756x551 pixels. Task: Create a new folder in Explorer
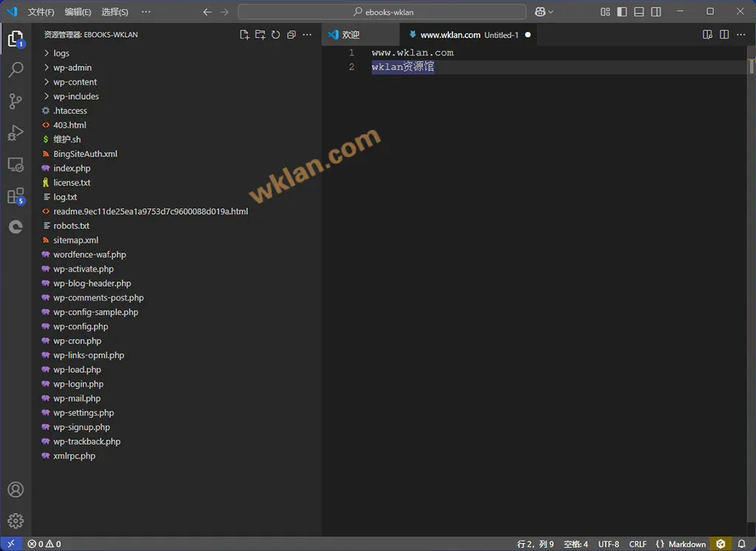(x=261, y=35)
